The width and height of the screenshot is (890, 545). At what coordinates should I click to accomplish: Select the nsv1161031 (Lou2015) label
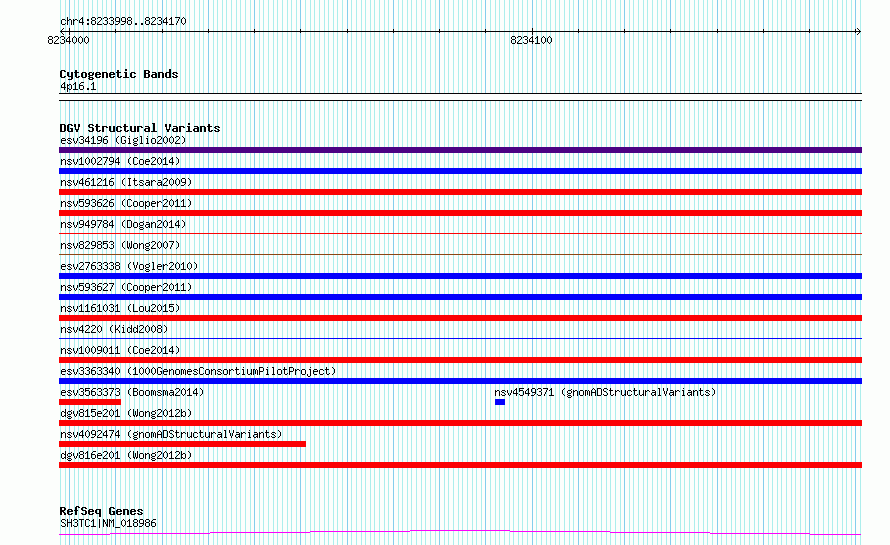[x=120, y=308]
